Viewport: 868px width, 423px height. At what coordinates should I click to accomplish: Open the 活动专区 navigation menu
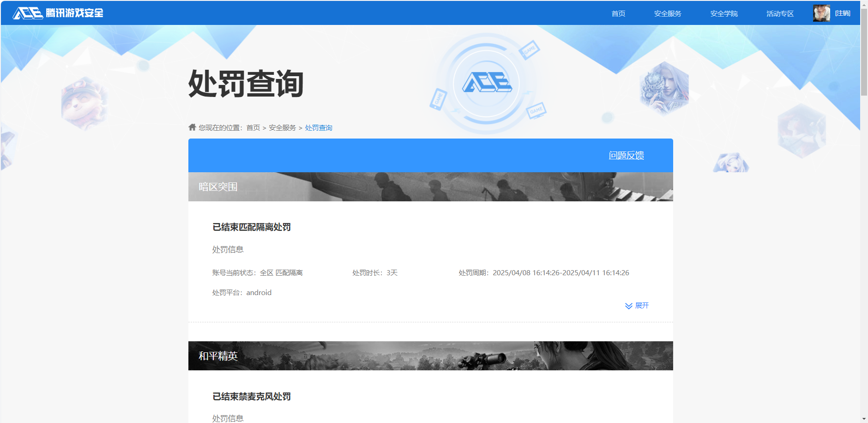pyautogui.click(x=779, y=13)
